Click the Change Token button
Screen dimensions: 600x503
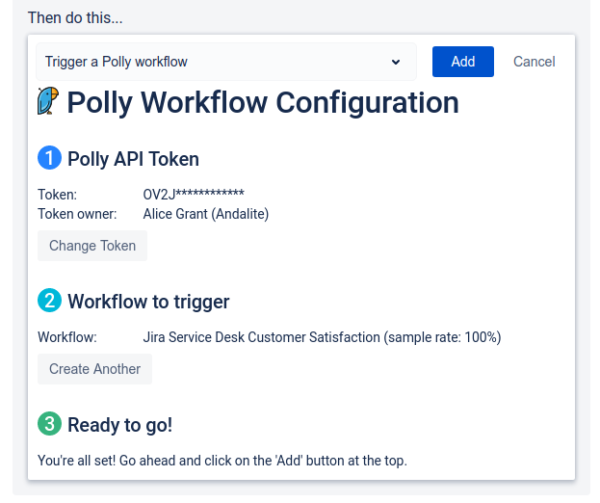coord(92,246)
